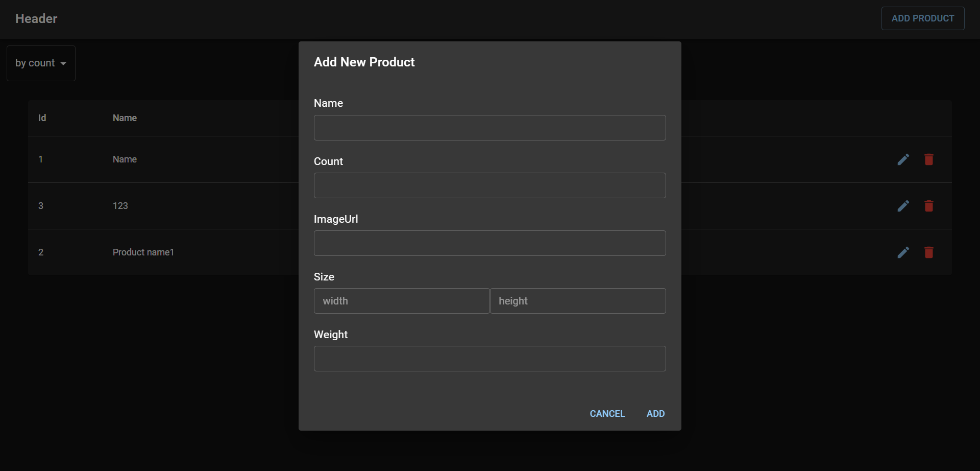This screenshot has height=471, width=980.
Task: Select the 'Name' column header
Action: 125,117
